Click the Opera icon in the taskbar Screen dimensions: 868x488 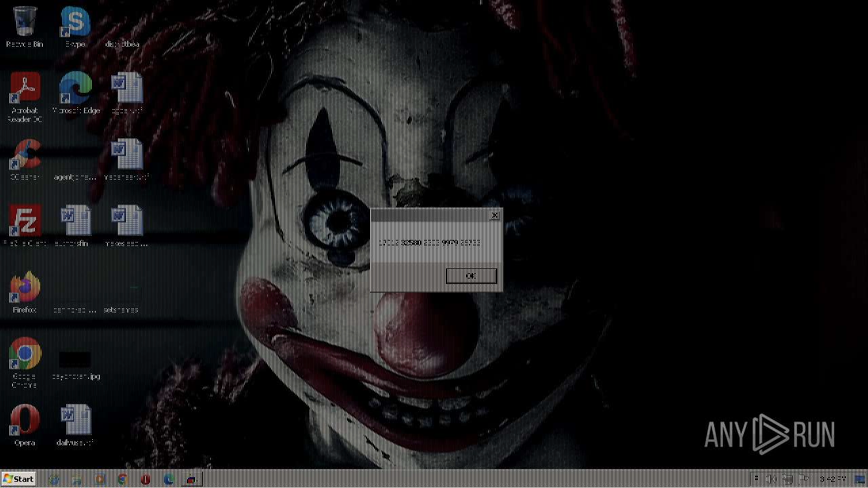[146, 480]
